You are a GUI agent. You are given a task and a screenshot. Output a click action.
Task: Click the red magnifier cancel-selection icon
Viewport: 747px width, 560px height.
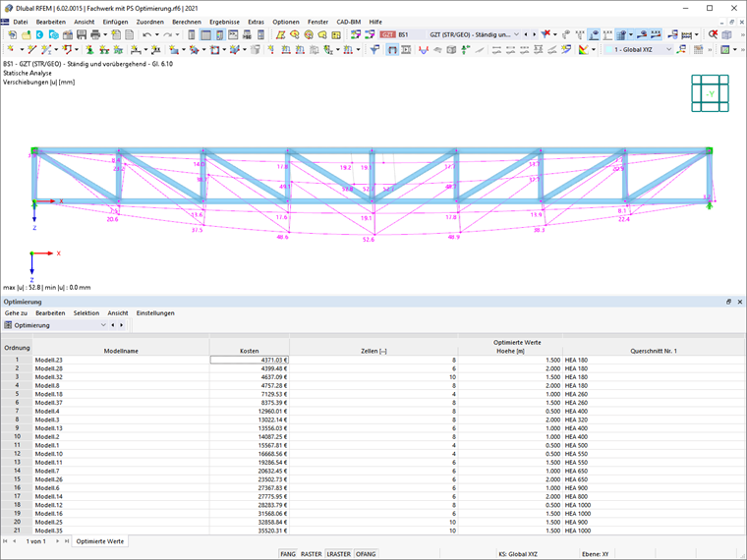click(713, 34)
